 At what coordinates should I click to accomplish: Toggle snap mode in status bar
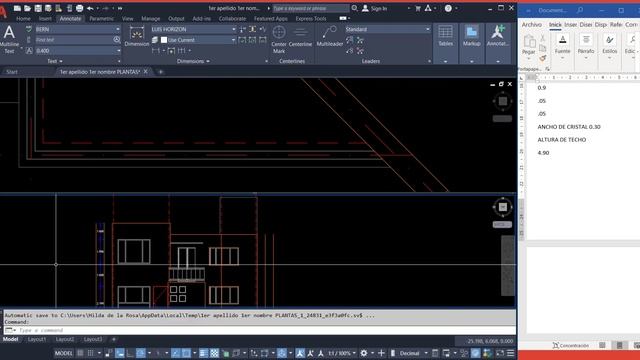click(x=91, y=353)
